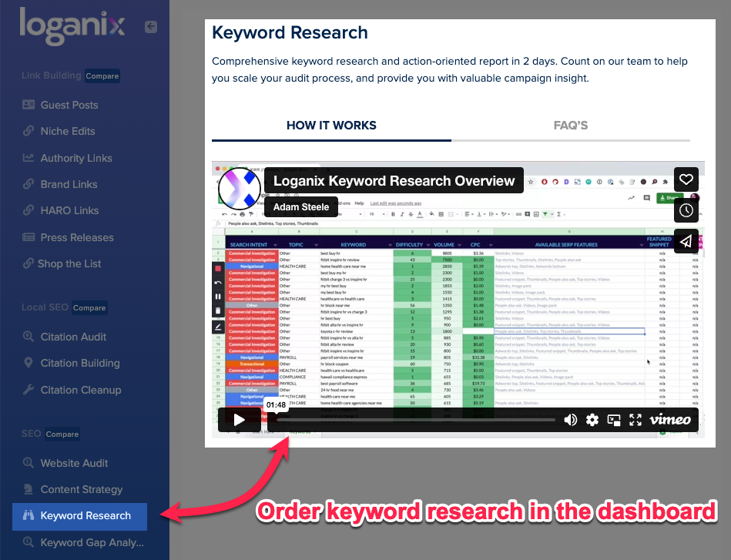Collapse the sidebar with the arrow button
This screenshot has width=731, height=560.
click(150, 27)
